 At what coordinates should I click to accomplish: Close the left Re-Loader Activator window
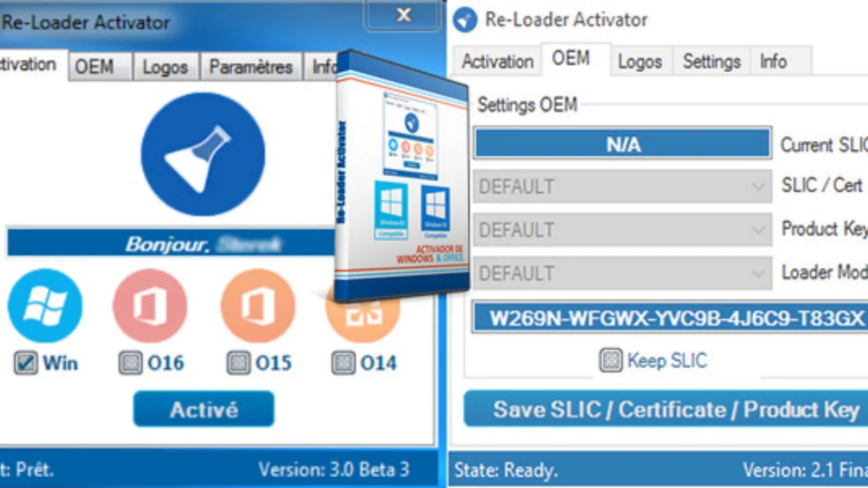pyautogui.click(x=404, y=15)
